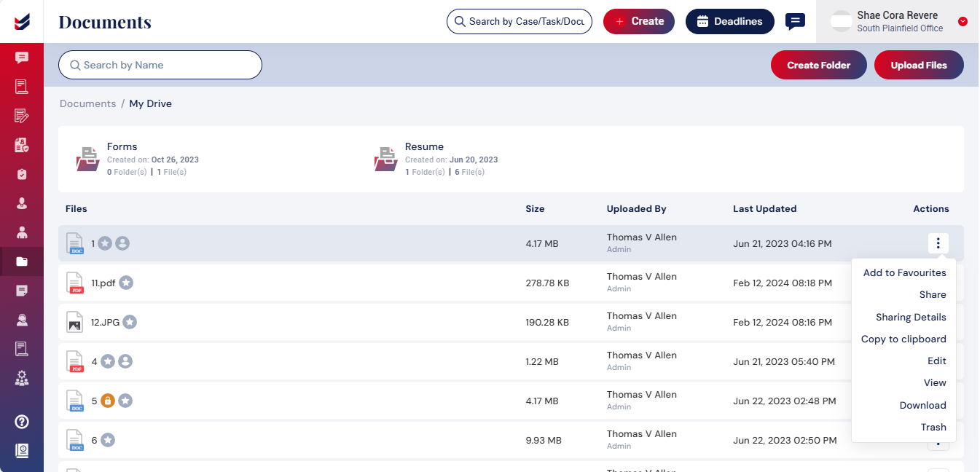Click the PDF file icon for 11.pdf
The height and width of the screenshot is (472, 980).
click(x=76, y=283)
